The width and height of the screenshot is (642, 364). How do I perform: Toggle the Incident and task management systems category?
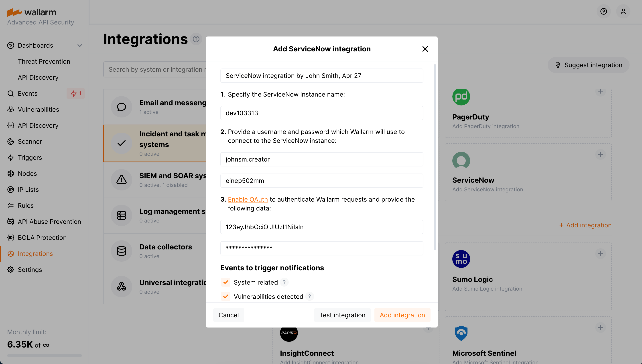pyautogui.click(x=155, y=143)
